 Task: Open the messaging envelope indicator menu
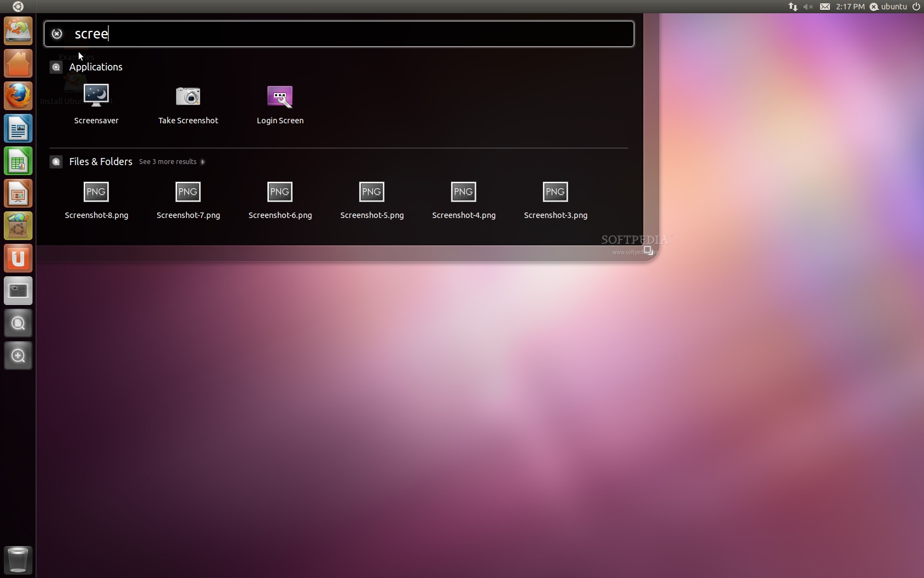pos(824,7)
